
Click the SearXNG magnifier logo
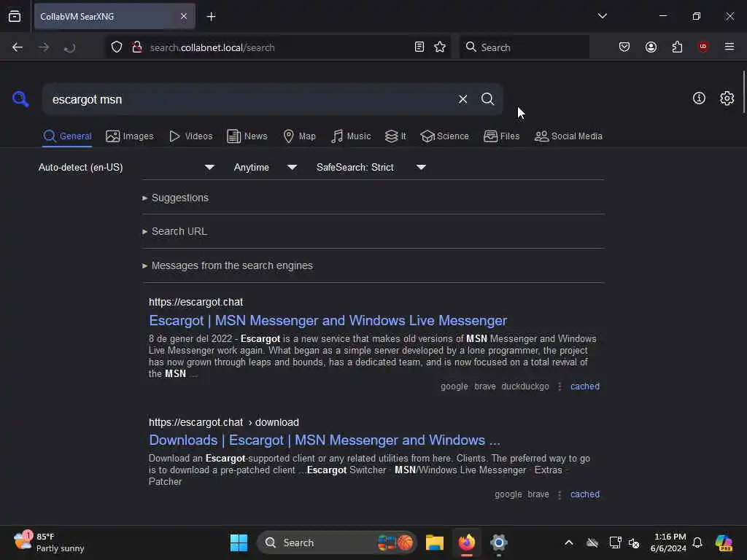[x=20, y=99]
